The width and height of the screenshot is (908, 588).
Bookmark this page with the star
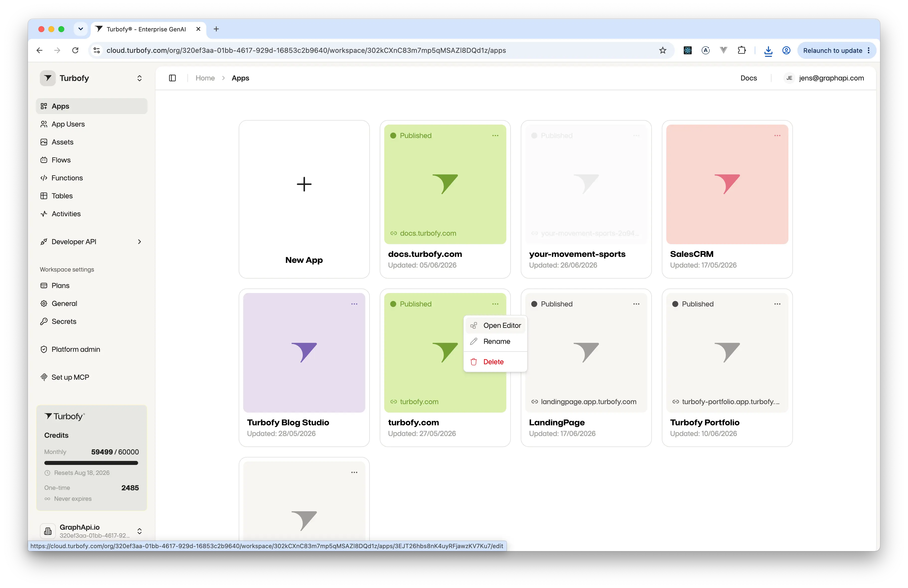pyautogui.click(x=663, y=50)
